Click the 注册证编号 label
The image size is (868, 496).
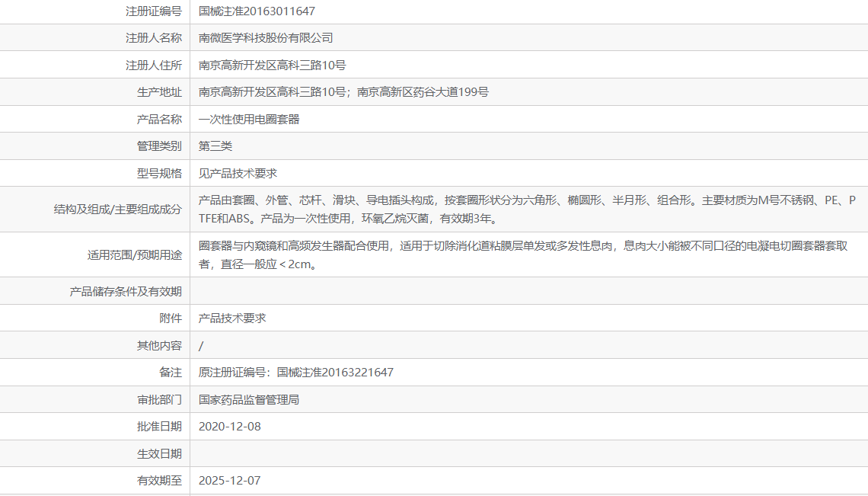tap(153, 11)
